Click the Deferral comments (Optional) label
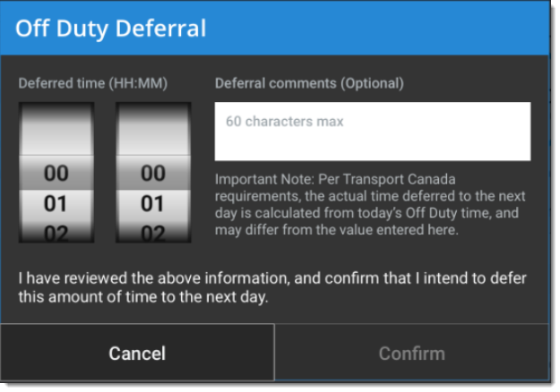The height and width of the screenshot is (392, 560). 309,83
